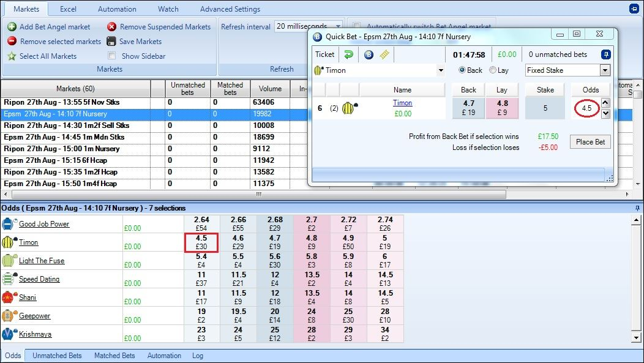Click the pin icon beside 0 unmatched bets
The width and height of the screenshot is (644, 363).
[x=606, y=54]
